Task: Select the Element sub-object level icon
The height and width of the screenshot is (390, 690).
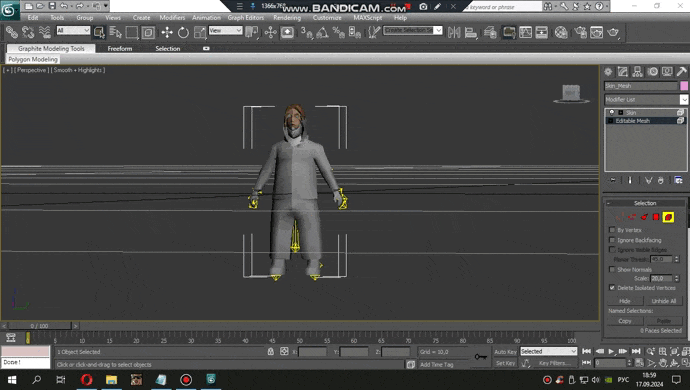Action: point(668,217)
